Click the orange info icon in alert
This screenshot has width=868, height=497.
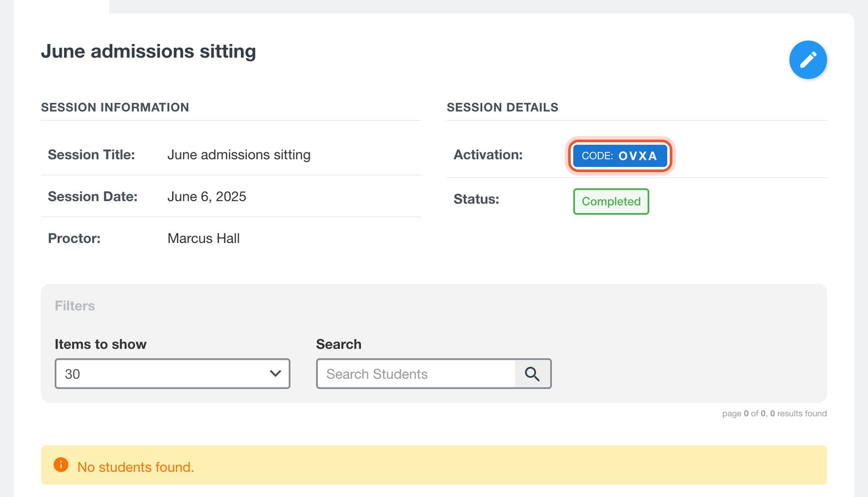pos(61,465)
